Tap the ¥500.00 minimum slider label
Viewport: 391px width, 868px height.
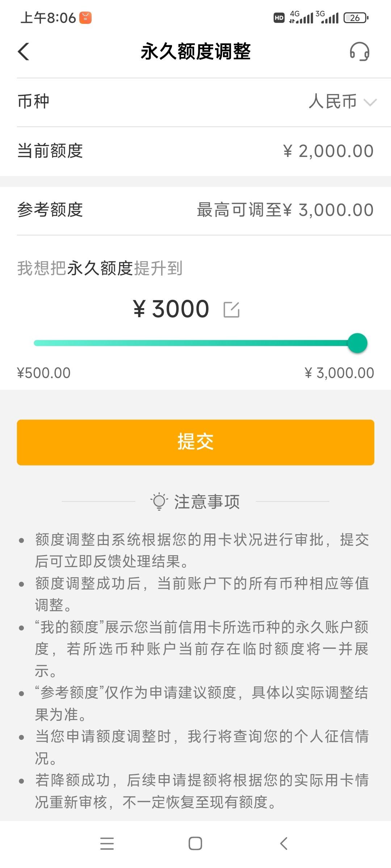coord(44,373)
